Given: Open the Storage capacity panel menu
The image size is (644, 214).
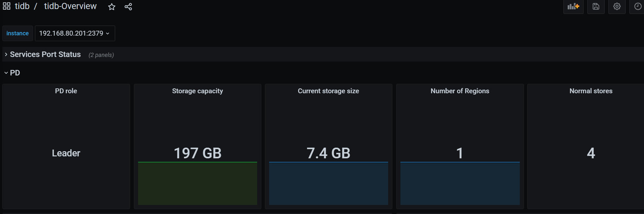Looking at the screenshot, I should 197,91.
